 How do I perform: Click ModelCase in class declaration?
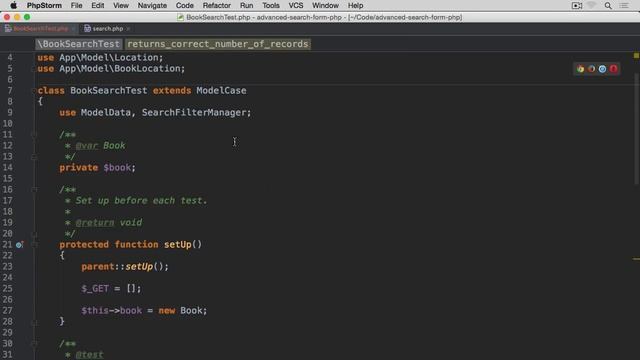[221, 91]
